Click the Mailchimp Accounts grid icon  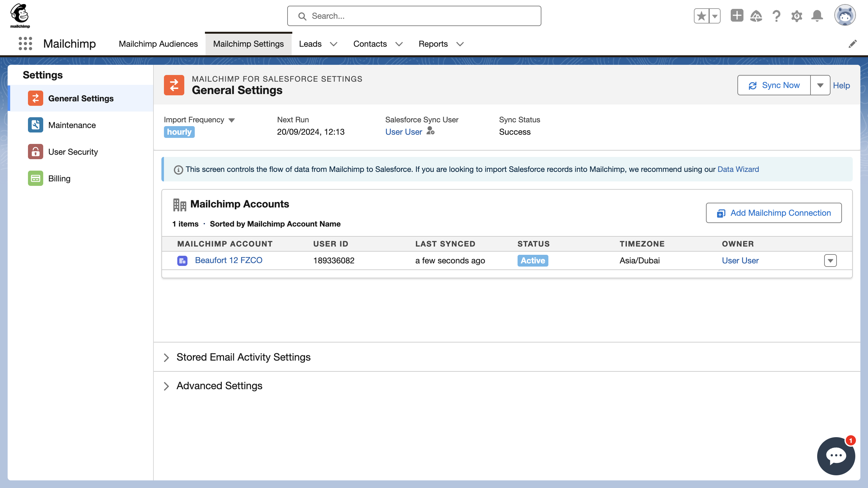(180, 204)
